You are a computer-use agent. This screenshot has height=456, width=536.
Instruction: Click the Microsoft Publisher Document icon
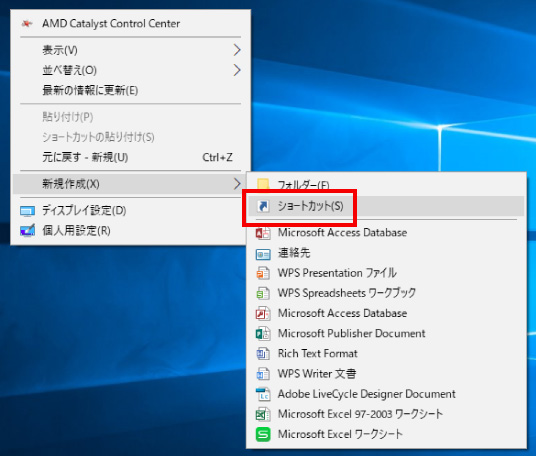(x=263, y=334)
